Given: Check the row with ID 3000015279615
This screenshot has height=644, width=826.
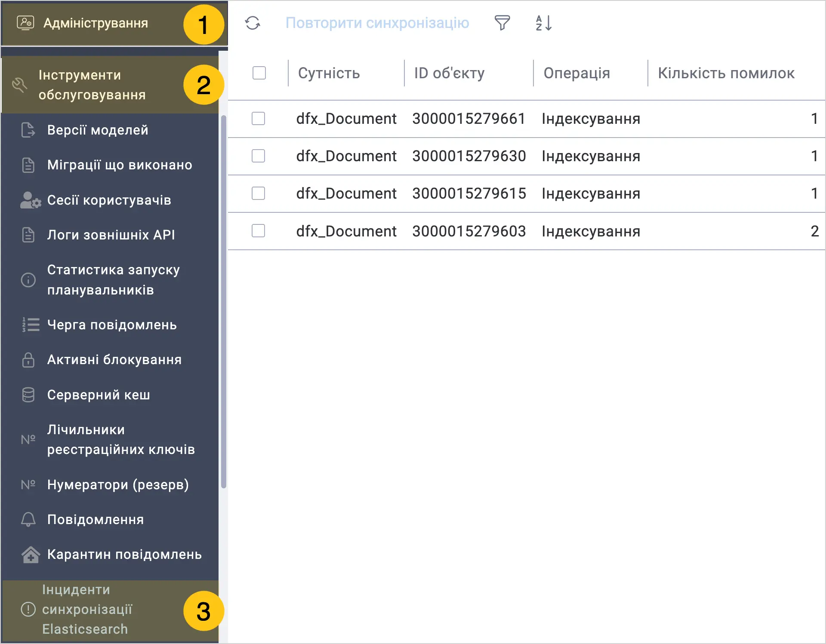Looking at the screenshot, I should click(x=258, y=193).
